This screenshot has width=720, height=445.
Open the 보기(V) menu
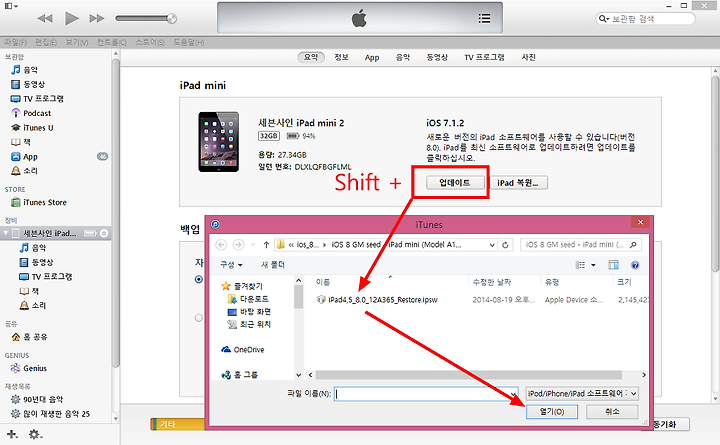pos(77,42)
